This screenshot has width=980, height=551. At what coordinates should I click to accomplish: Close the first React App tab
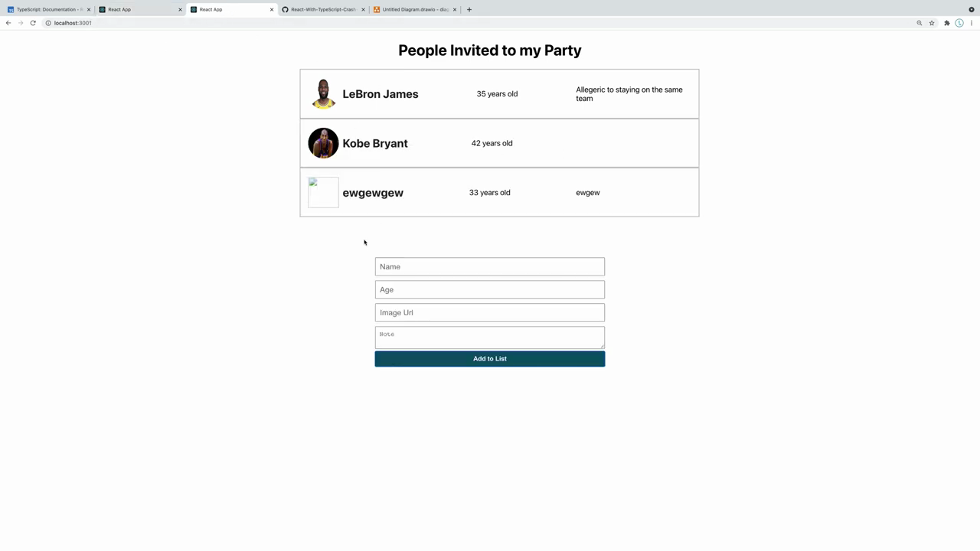pos(180,9)
